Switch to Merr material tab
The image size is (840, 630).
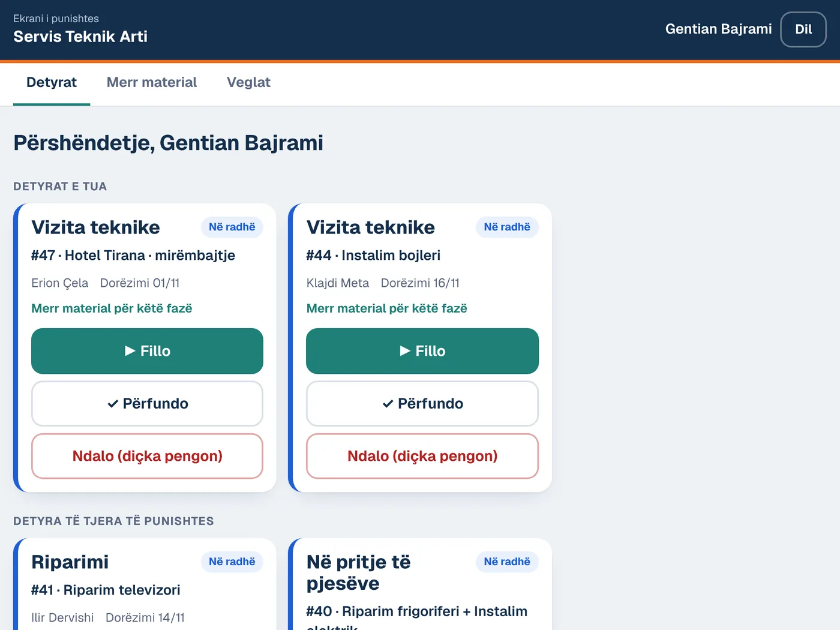point(152,83)
